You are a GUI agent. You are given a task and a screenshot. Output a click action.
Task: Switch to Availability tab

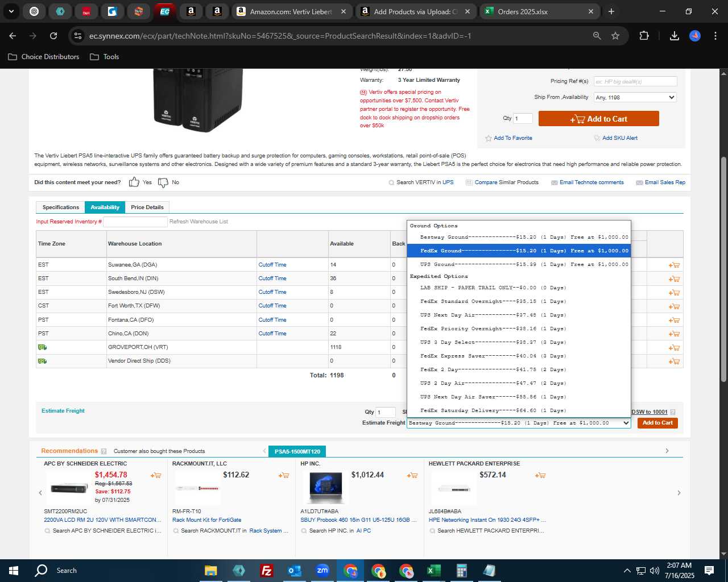coord(105,207)
